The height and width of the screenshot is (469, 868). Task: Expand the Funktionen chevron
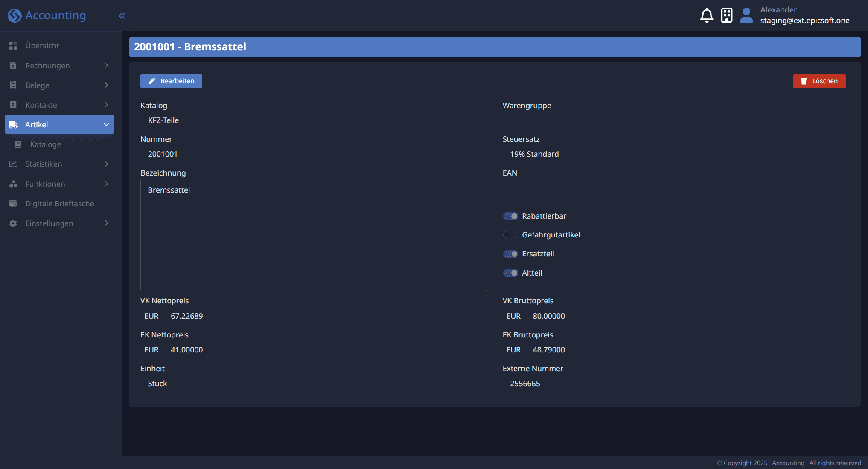[106, 184]
